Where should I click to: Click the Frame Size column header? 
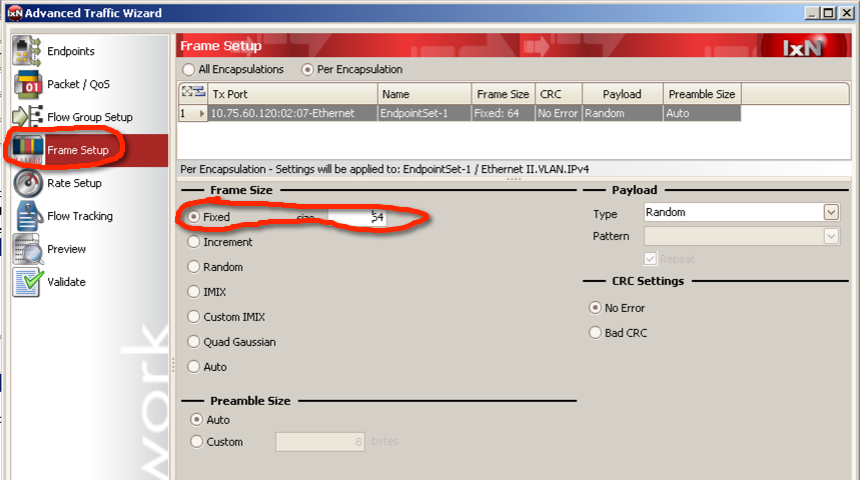[x=504, y=94]
